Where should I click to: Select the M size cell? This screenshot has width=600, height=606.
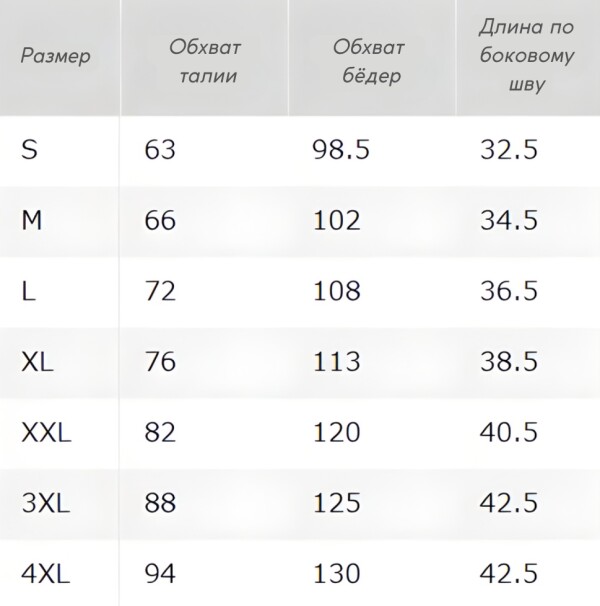(x=32, y=220)
